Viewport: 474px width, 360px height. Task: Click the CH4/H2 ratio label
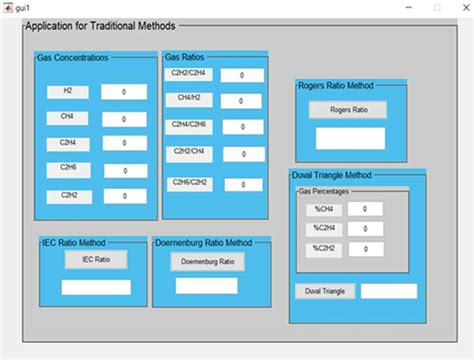[189, 100]
